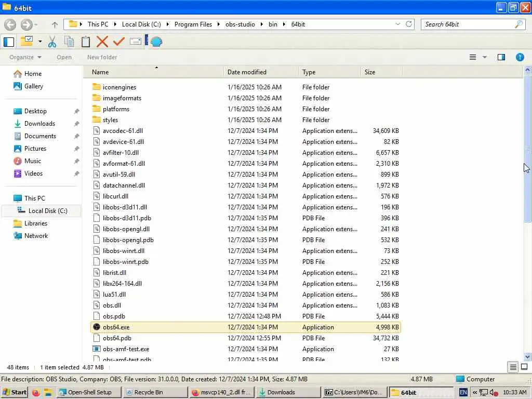Select the obs-amf-test.exe file
This screenshot has height=399, width=532.
[x=246, y=349]
